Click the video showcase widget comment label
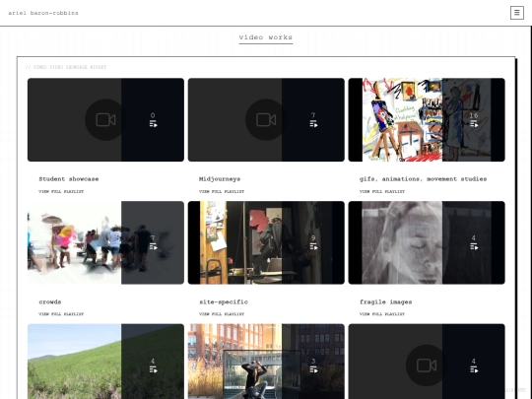 66,67
